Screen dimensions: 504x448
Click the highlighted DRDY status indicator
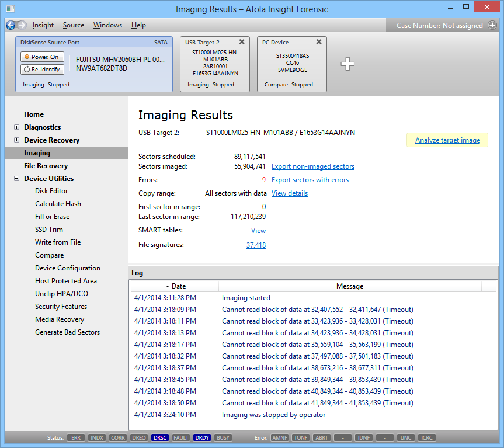202,437
